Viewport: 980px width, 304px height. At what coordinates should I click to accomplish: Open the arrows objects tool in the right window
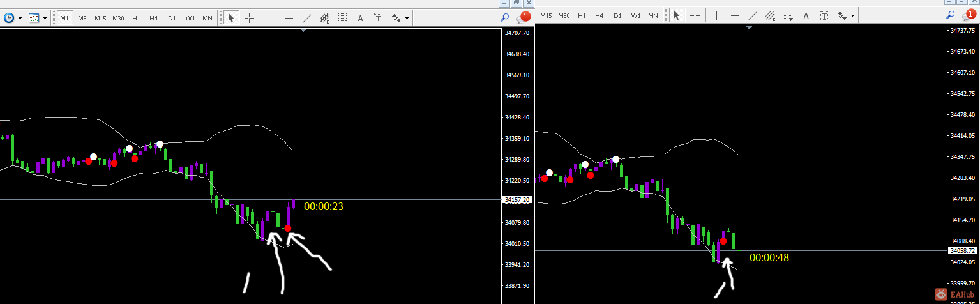pyautogui.click(x=842, y=15)
